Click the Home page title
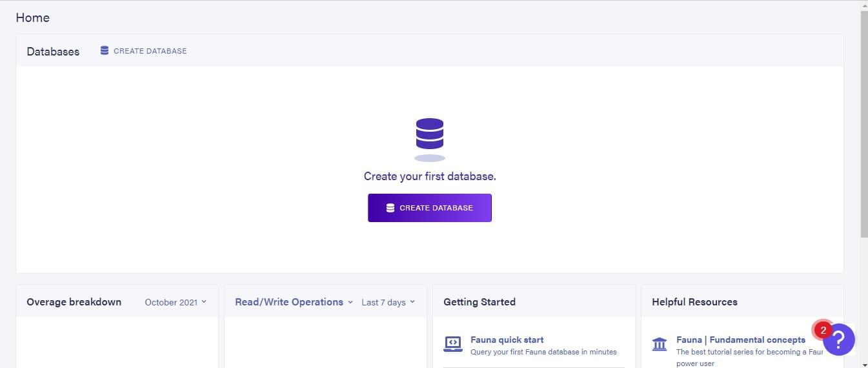Viewport: 868px width, 368px height. coord(33,17)
